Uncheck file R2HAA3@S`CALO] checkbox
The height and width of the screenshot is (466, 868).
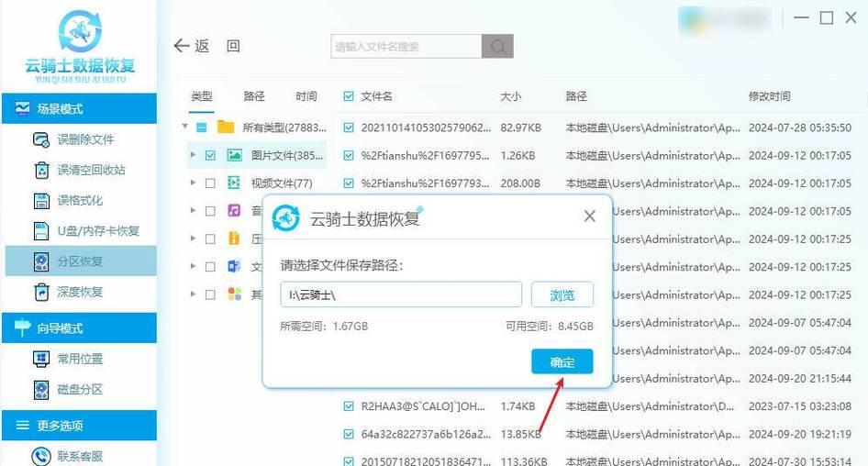pos(348,406)
